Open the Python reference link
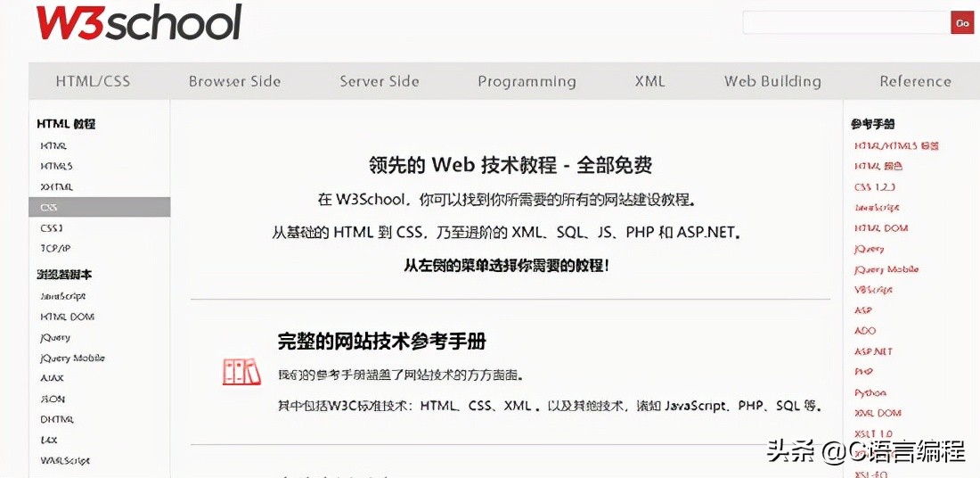Screen dimensions: 980x478 (870, 393)
